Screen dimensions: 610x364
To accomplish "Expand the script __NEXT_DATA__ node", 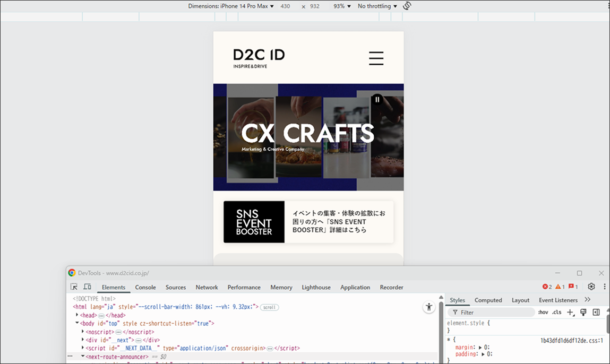I will point(83,348).
